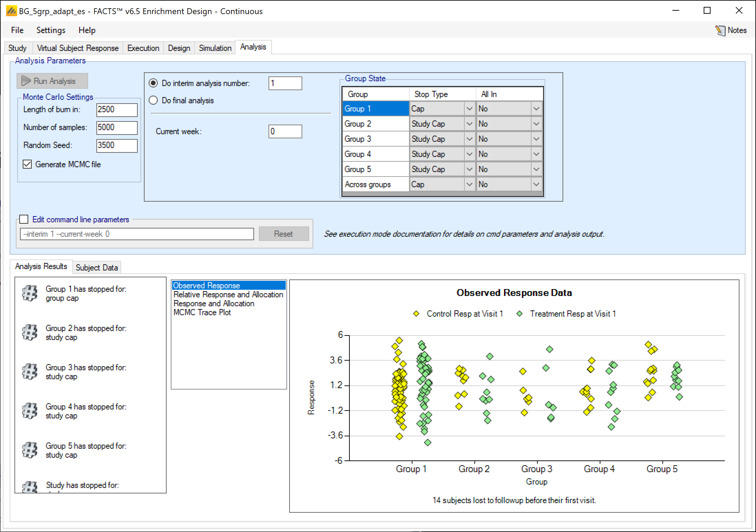Open the Settings menu
Viewport: 756px width, 532px height.
(51, 30)
